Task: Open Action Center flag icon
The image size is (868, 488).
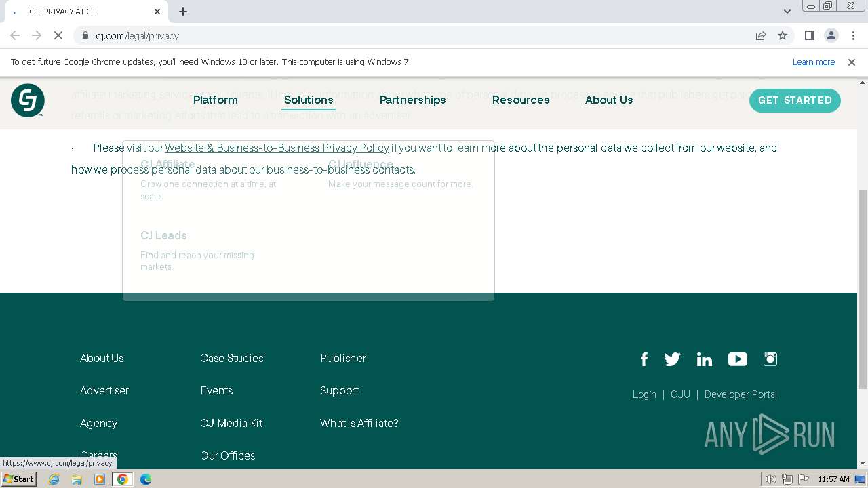Action: [x=804, y=479]
